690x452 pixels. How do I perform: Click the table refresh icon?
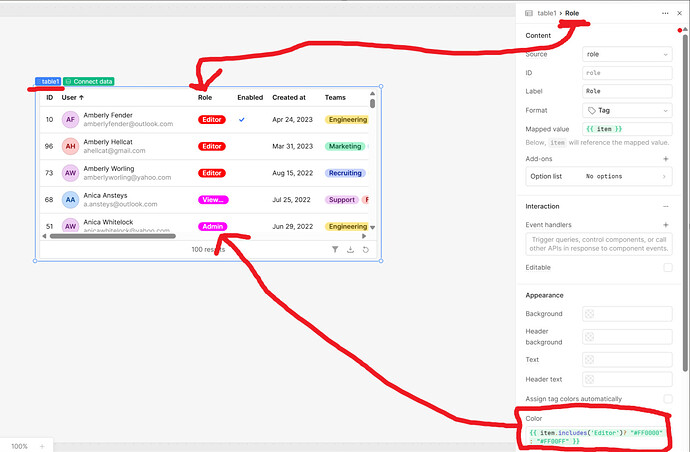tap(366, 250)
